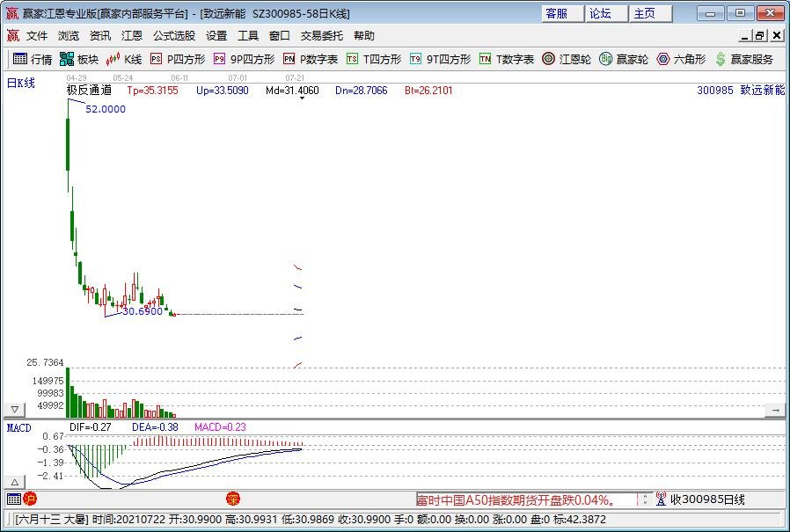
Task: Open the P四方形 tool
Action: (179, 60)
